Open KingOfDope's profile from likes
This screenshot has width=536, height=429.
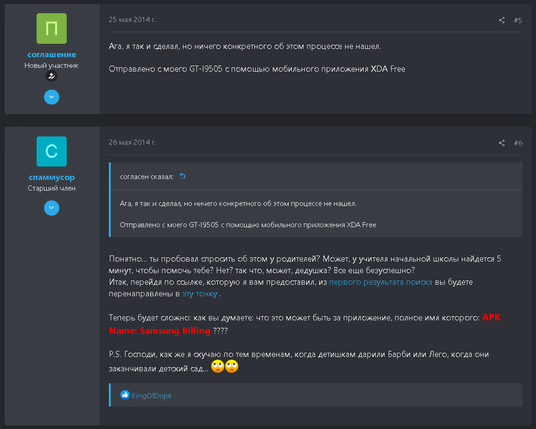point(151,396)
